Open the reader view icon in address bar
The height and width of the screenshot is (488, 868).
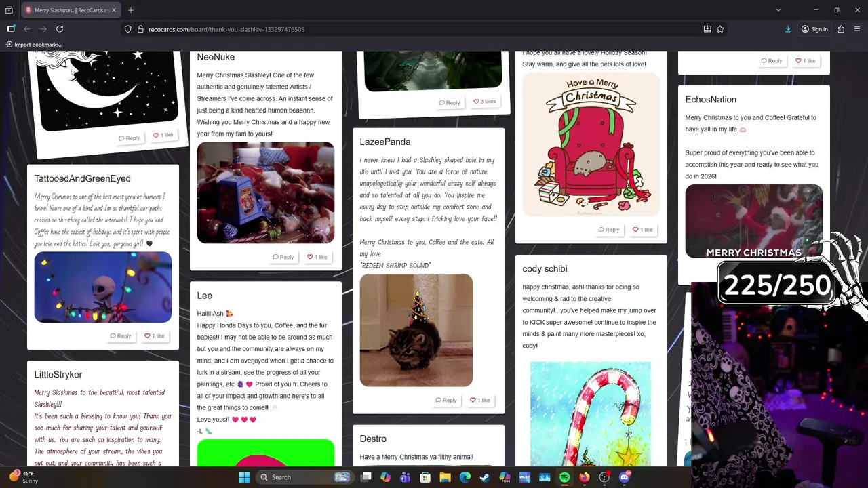707,29
